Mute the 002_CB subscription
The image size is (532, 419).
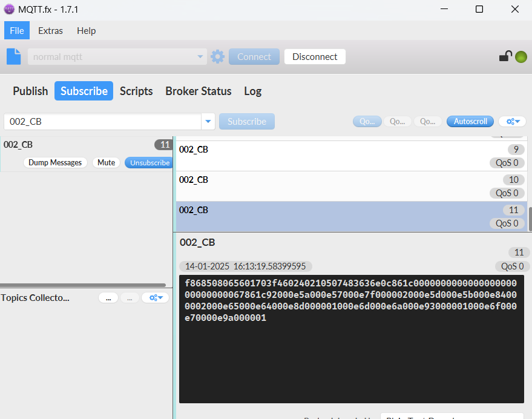[106, 163]
